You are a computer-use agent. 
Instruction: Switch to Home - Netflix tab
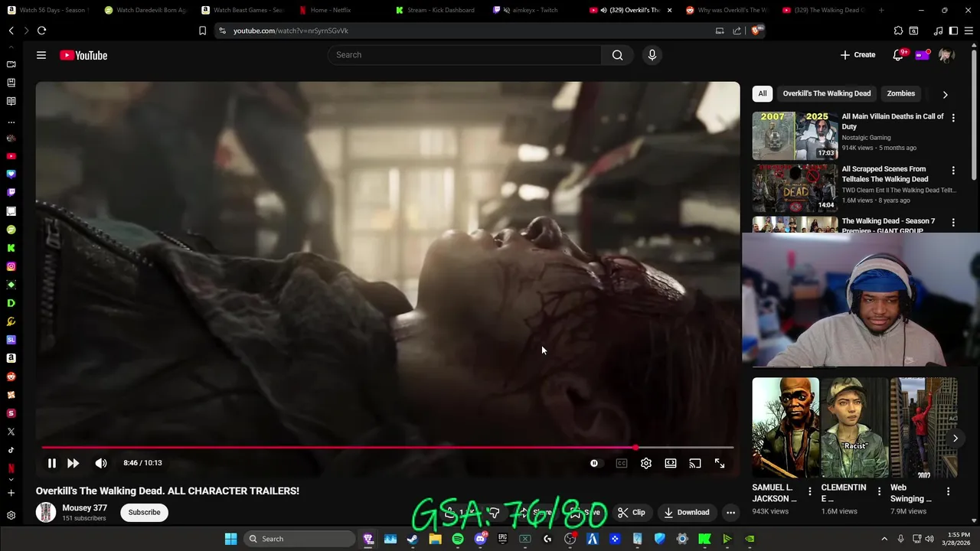point(331,10)
